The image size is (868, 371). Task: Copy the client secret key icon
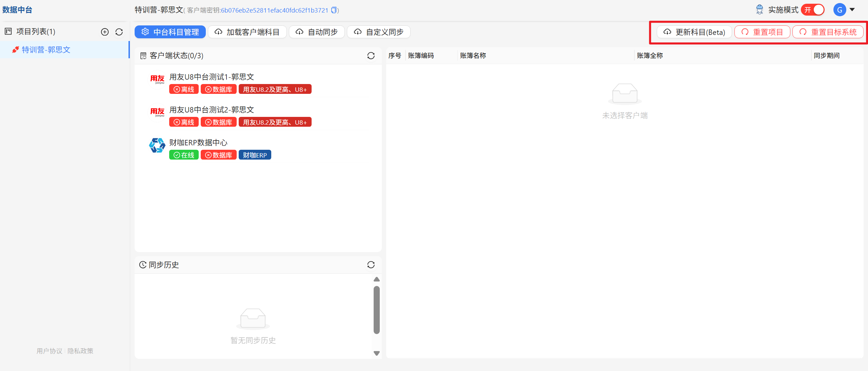pos(334,10)
